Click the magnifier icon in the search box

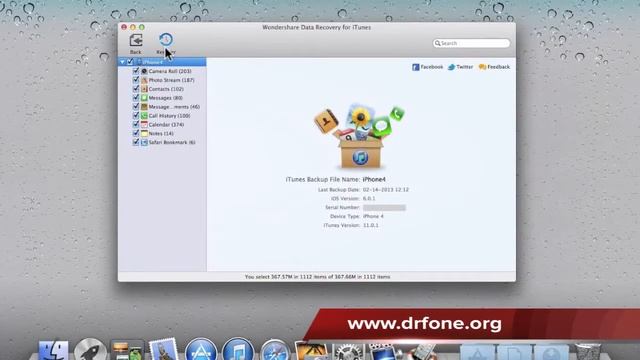pos(438,43)
